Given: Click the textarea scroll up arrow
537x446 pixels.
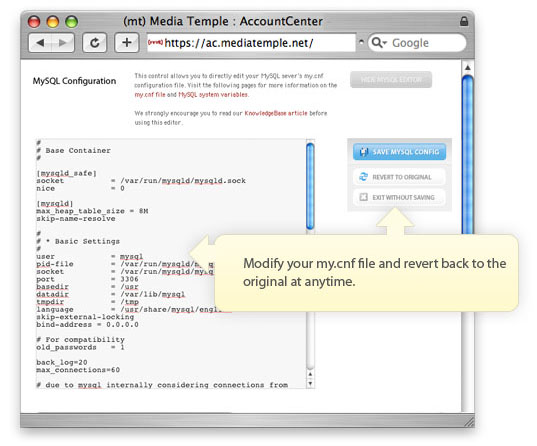Looking at the screenshot, I should (310, 374).
